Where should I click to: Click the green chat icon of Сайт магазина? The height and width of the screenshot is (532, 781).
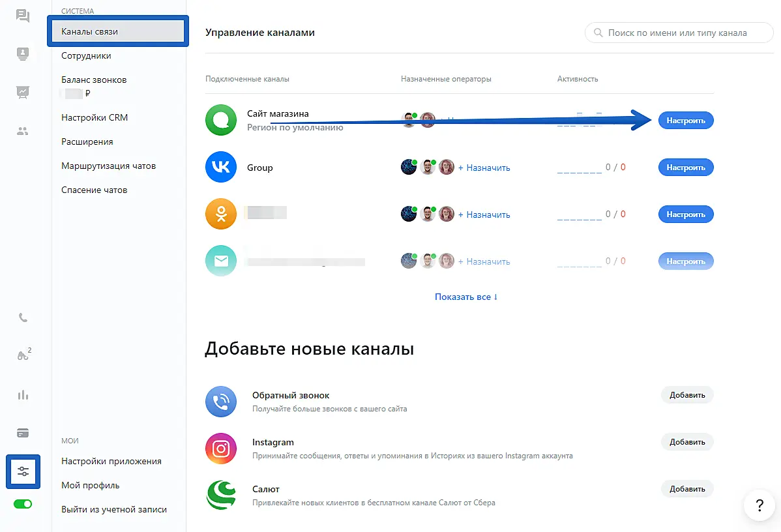(220, 120)
